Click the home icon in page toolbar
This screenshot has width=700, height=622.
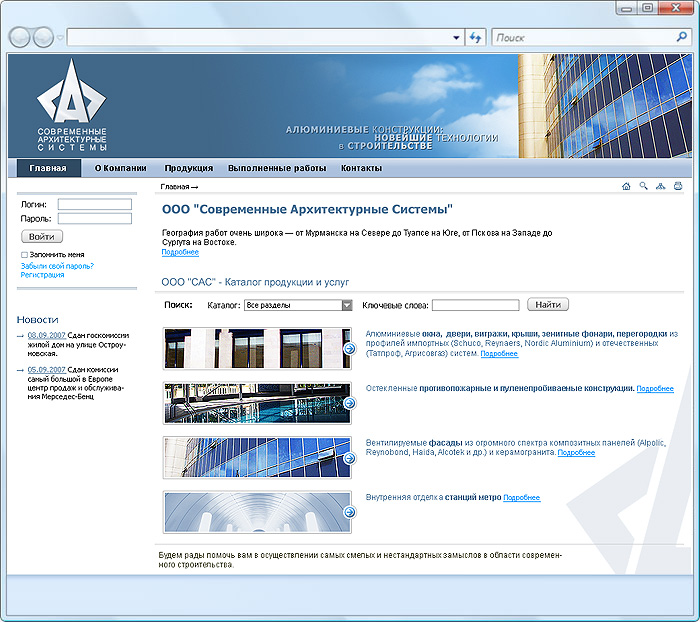[626, 186]
